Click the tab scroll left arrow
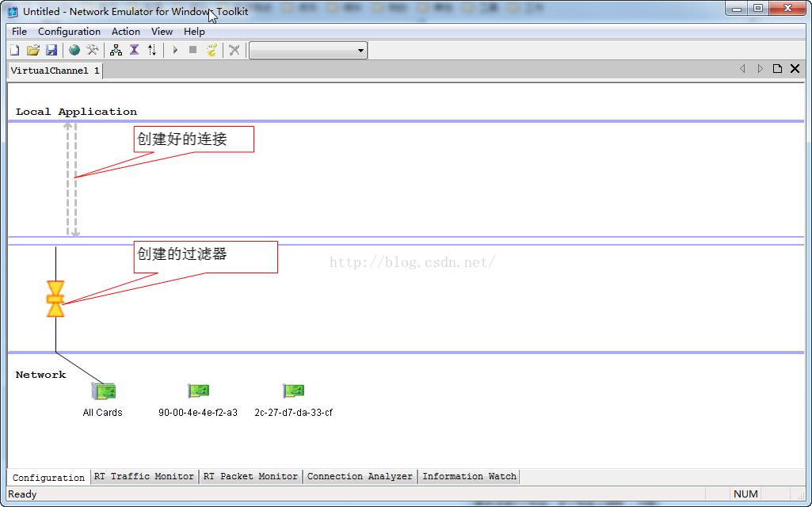 [742, 69]
